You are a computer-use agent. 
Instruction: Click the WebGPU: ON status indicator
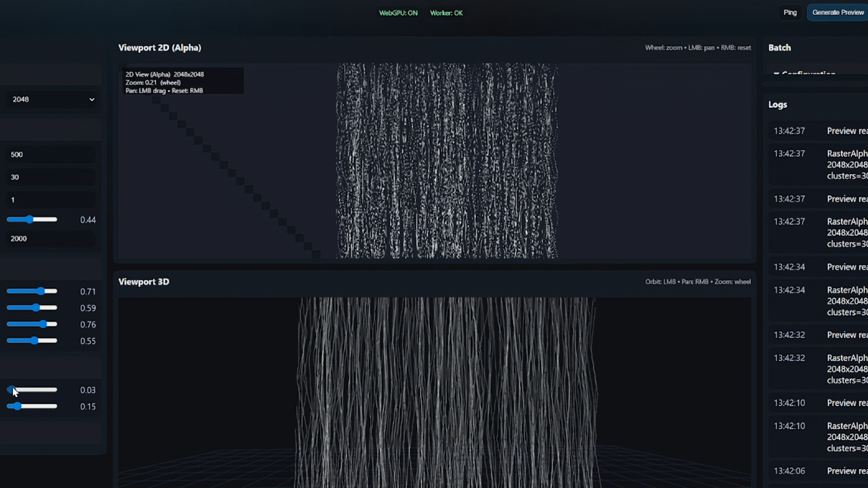tap(398, 13)
